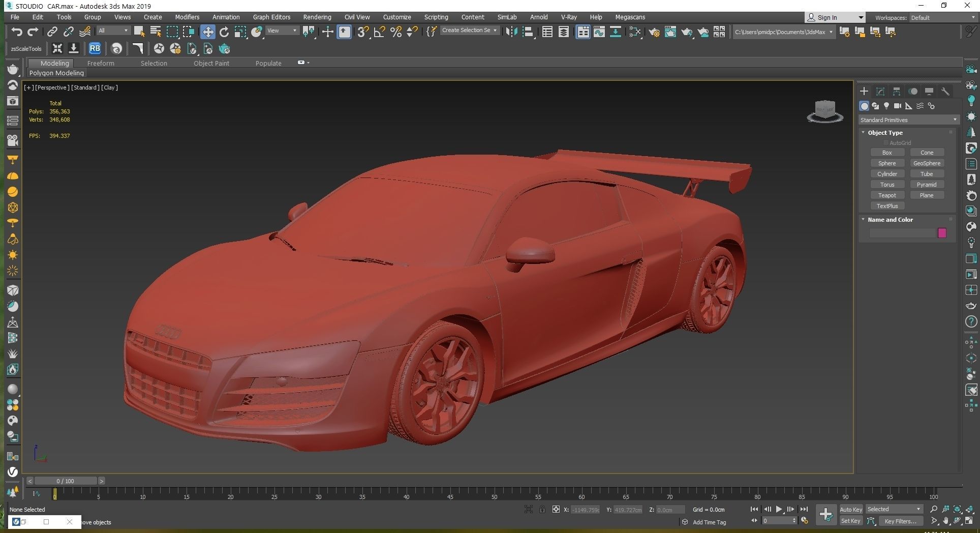Click the Sign In button
The width and height of the screenshot is (980, 533).
point(834,17)
